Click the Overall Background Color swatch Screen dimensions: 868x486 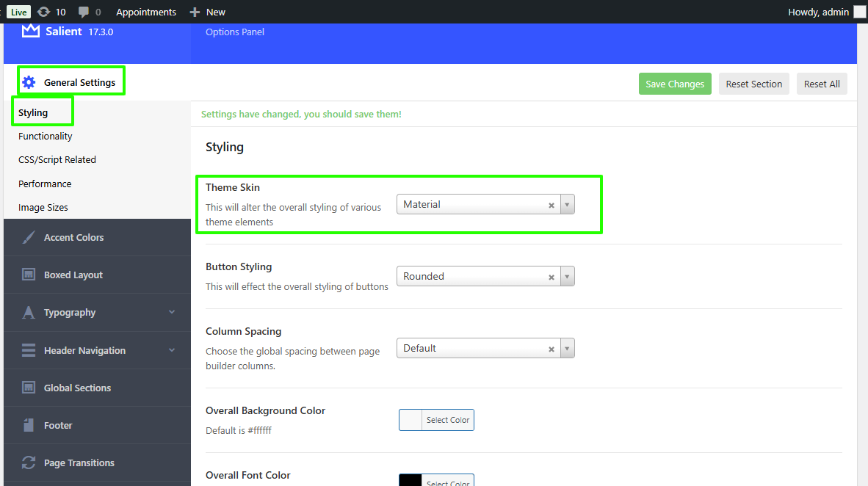[411, 420]
